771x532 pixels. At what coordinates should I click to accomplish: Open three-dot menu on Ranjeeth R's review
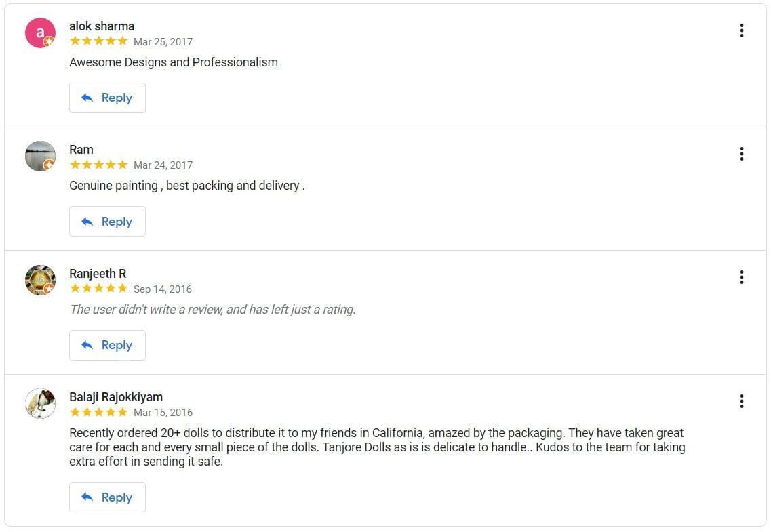click(x=741, y=277)
